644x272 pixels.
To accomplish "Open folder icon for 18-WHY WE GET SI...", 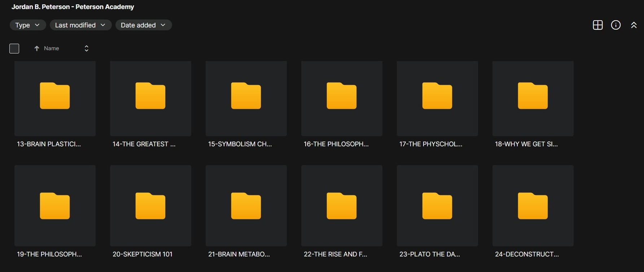I will click(x=533, y=96).
